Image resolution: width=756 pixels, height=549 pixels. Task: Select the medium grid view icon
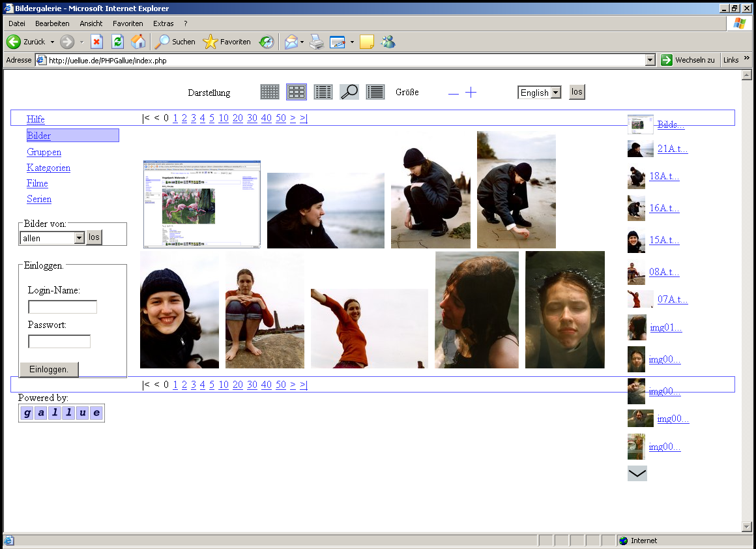tap(297, 92)
